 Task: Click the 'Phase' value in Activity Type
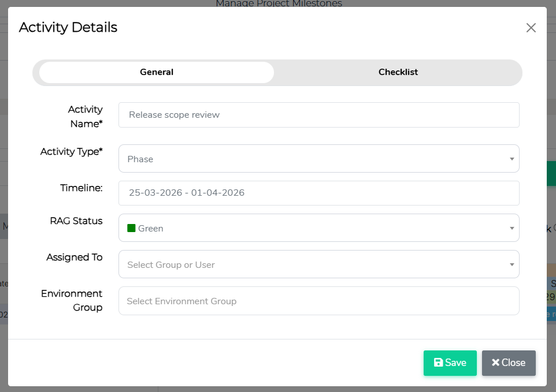pos(140,159)
